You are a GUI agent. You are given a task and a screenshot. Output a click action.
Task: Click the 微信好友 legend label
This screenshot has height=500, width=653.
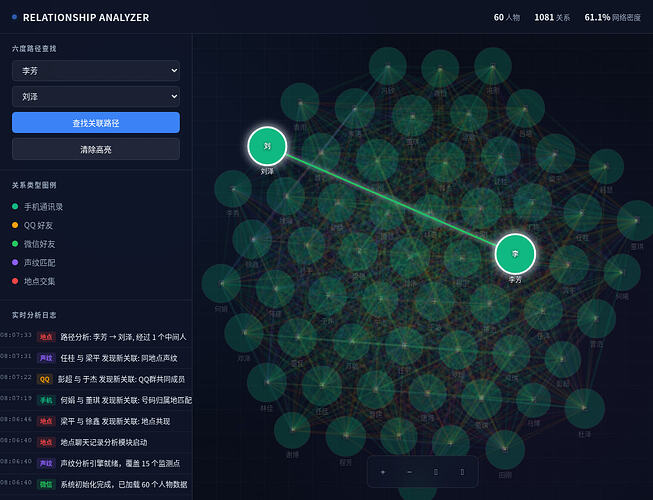[x=40, y=244]
